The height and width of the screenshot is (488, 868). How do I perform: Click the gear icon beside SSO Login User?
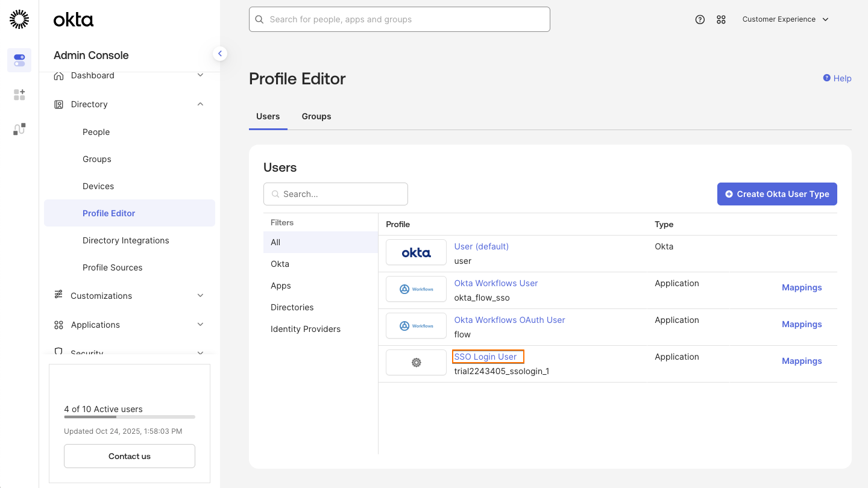coord(416,362)
